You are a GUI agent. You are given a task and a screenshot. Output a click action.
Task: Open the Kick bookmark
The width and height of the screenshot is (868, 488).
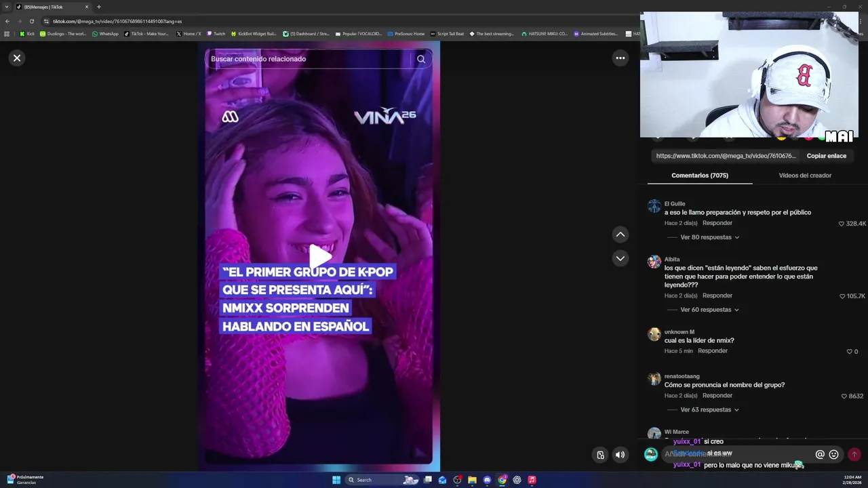[27, 33]
